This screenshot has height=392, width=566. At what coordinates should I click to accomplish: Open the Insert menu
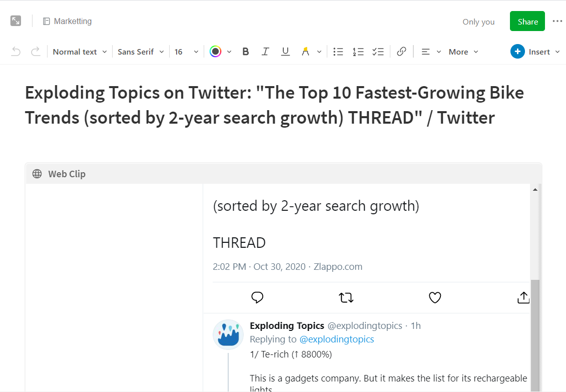(x=535, y=52)
